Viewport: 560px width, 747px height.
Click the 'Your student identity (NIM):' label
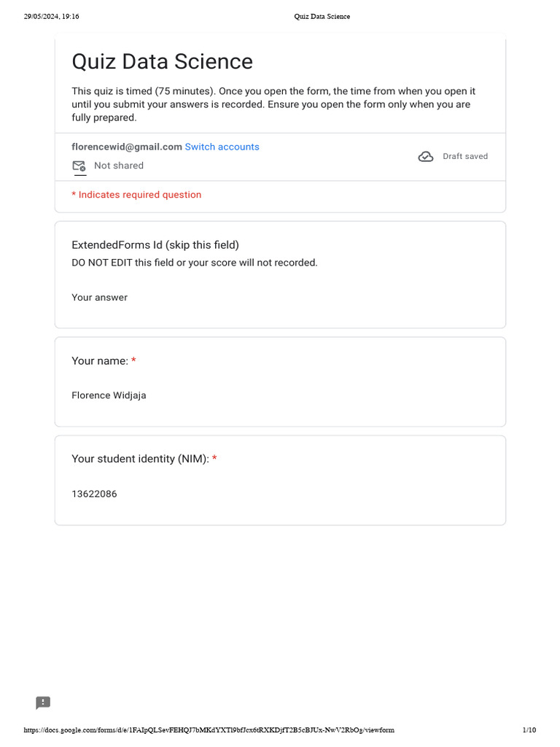coord(140,459)
